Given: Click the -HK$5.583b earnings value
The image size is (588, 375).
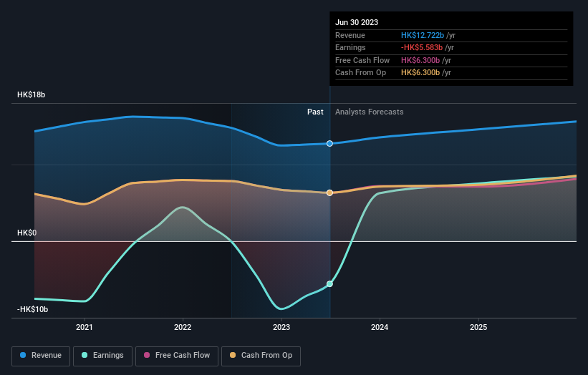Looking at the screenshot, I should [422, 47].
